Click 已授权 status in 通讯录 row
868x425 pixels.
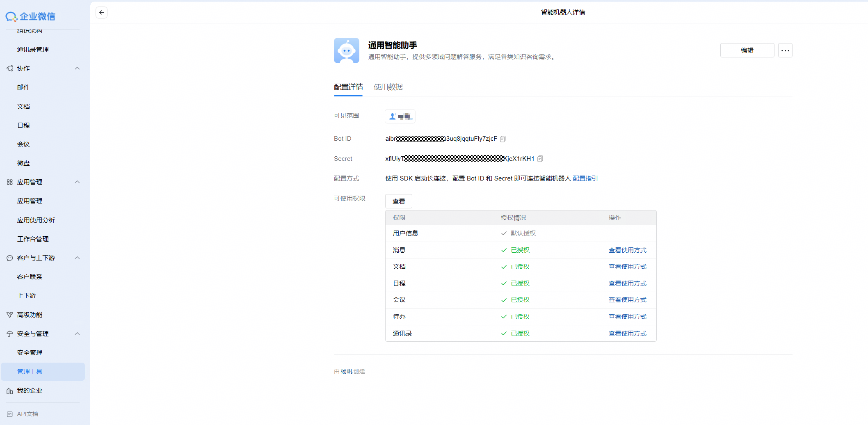click(520, 334)
